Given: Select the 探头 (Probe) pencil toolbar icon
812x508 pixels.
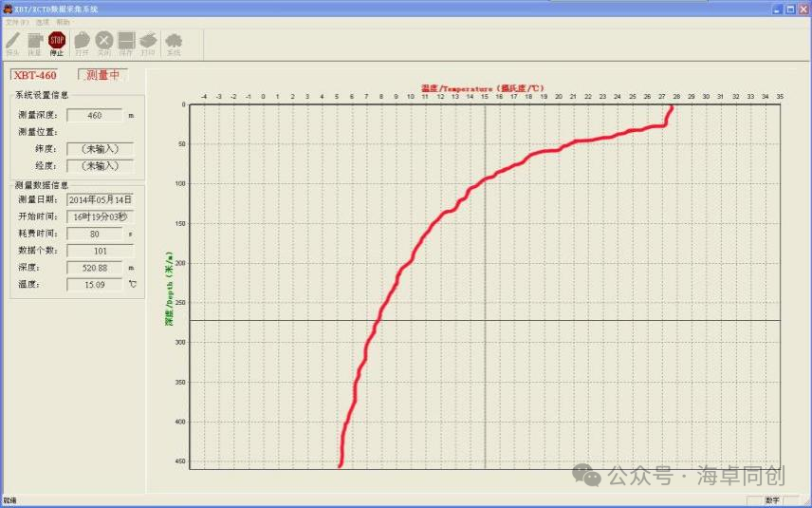Looking at the screenshot, I should click(x=12, y=41).
